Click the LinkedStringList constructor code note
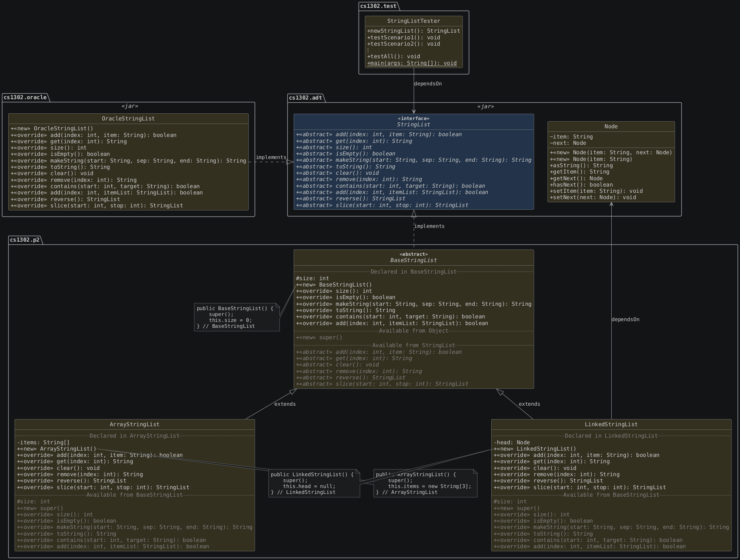This screenshot has height=560, width=740. [314, 483]
